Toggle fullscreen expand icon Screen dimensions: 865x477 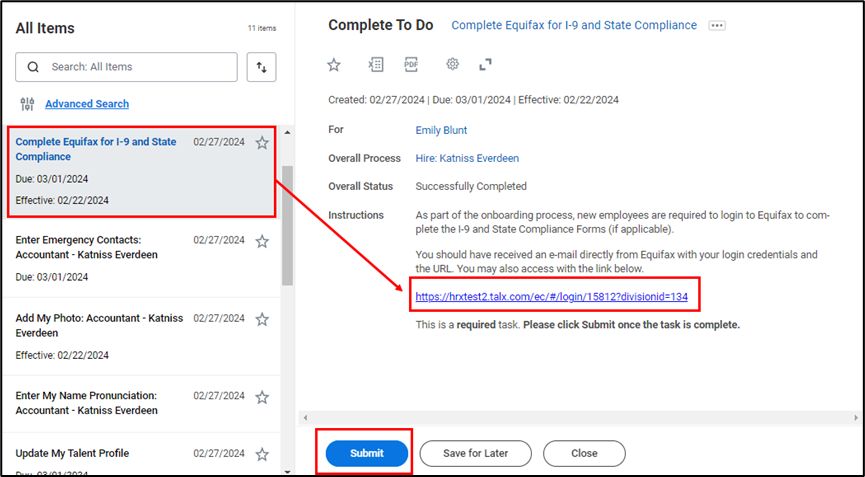[486, 65]
